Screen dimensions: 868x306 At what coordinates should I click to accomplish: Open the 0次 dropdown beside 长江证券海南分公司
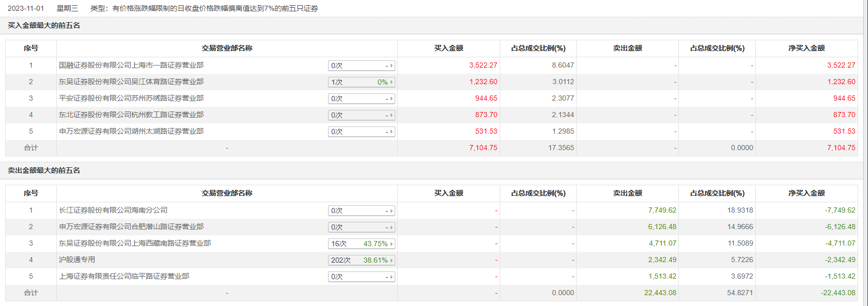[x=361, y=211]
